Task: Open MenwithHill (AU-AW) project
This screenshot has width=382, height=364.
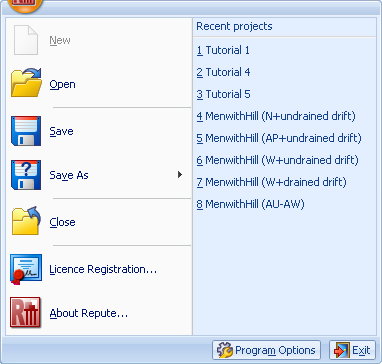Action: coord(250,204)
